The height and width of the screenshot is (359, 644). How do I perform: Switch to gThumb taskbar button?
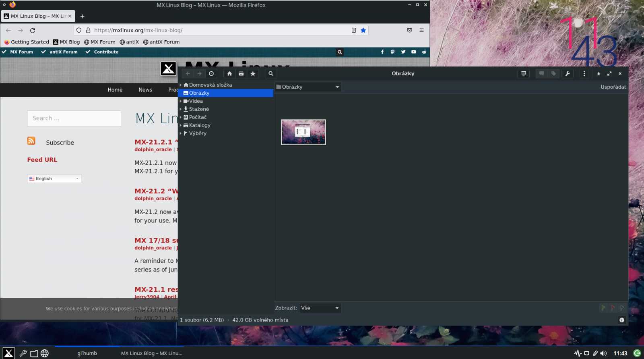tap(87, 353)
